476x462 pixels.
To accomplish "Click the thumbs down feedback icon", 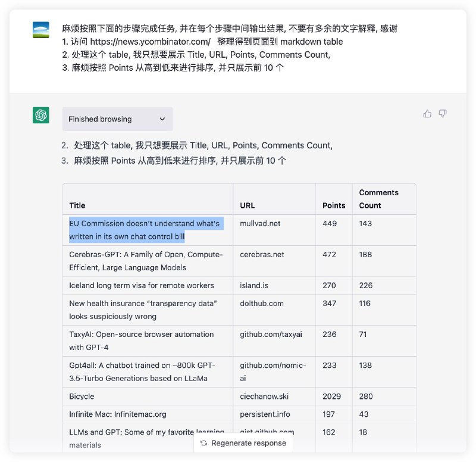I will 443,114.
